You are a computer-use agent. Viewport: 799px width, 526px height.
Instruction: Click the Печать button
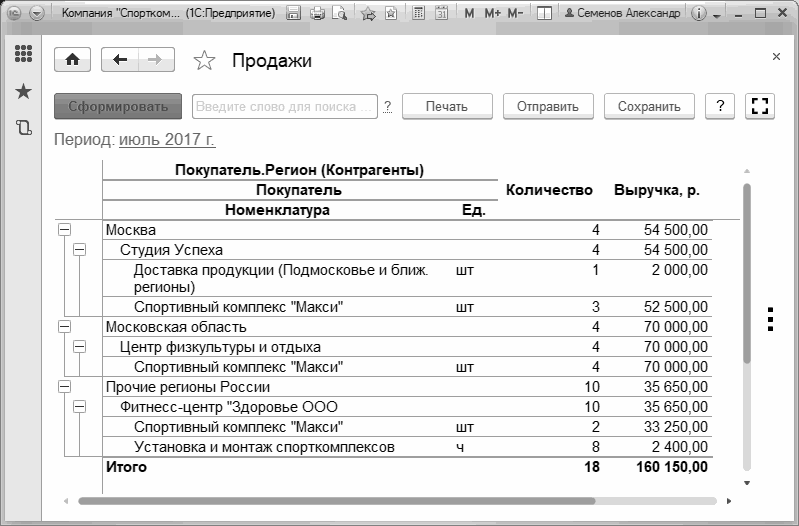[x=447, y=106]
